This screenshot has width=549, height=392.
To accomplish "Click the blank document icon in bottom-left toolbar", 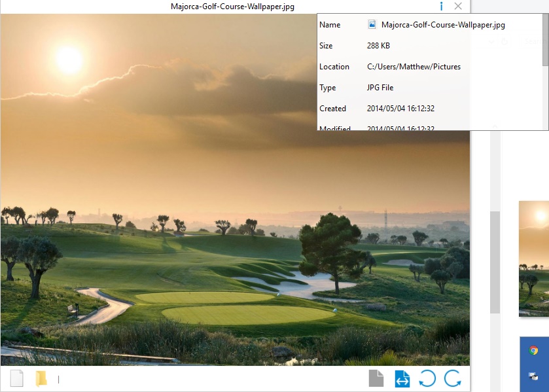I will tap(16, 379).
